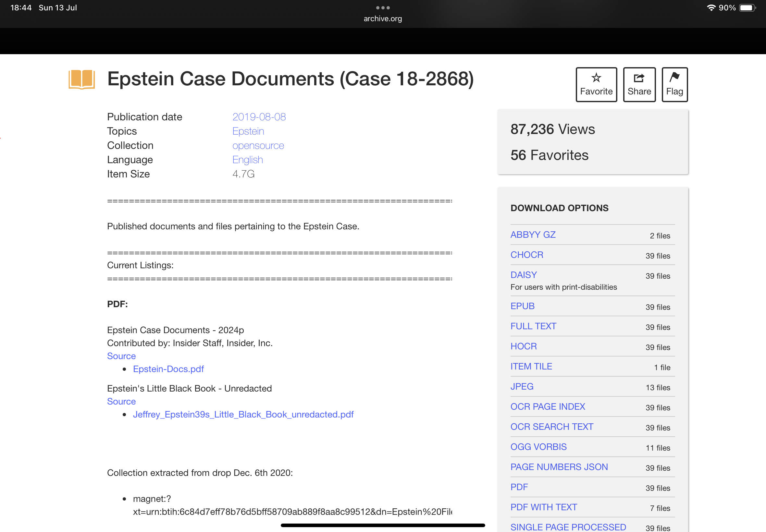766x532 pixels.
Task: Click 'For users with print-disabilities' text
Action: point(563,287)
